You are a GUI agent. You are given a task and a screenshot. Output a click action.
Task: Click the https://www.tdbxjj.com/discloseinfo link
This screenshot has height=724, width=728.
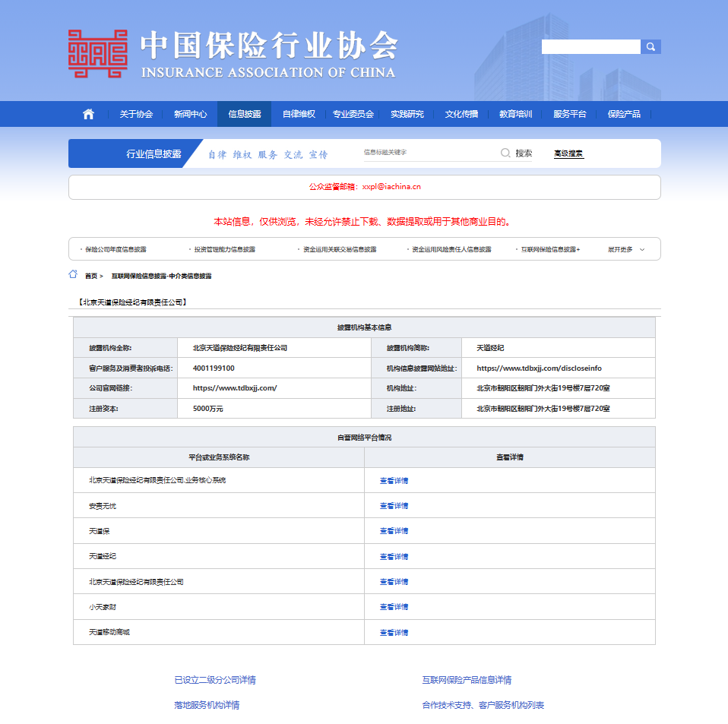click(539, 368)
